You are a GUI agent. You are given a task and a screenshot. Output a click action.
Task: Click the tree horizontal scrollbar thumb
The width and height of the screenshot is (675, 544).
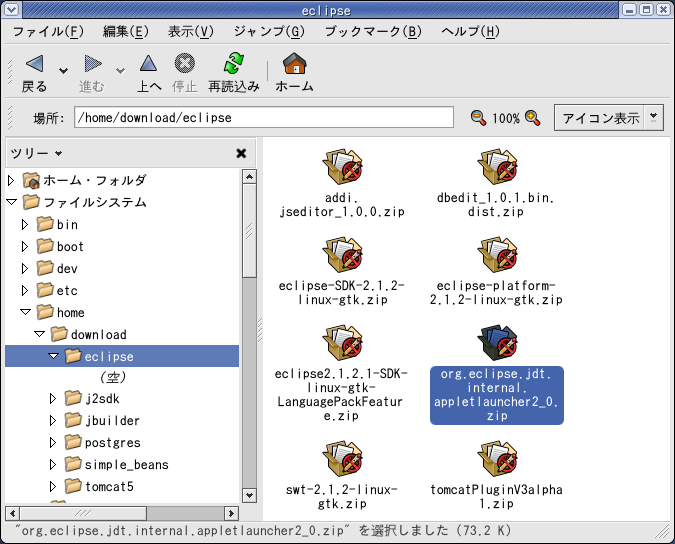pyautogui.click(x=83, y=513)
